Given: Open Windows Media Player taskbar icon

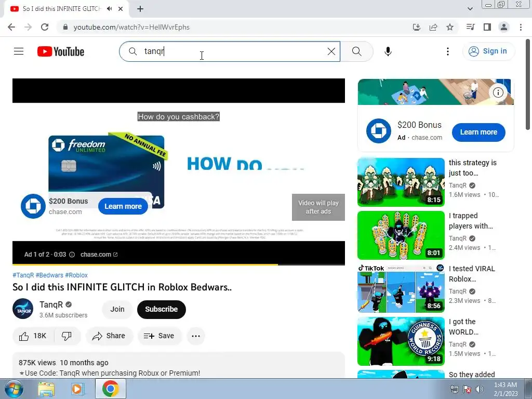Looking at the screenshot, I should pyautogui.click(x=78, y=389).
